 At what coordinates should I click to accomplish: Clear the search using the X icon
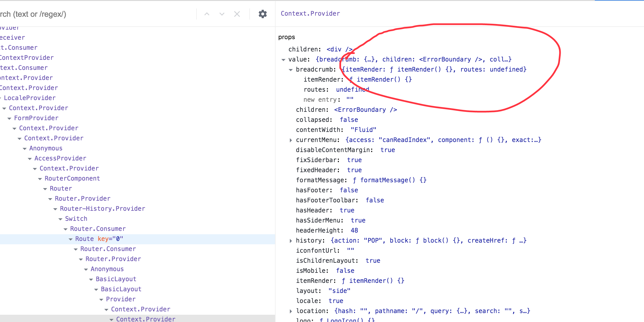pos(237,14)
